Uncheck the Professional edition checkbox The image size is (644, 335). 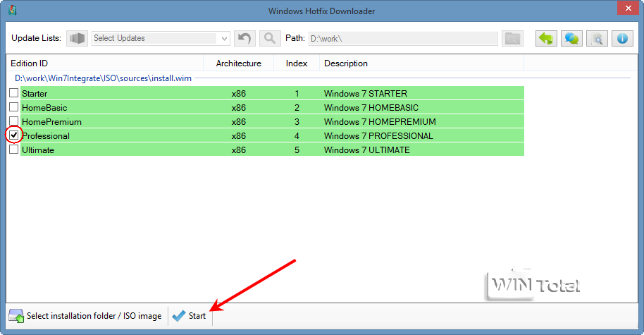pyautogui.click(x=14, y=135)
